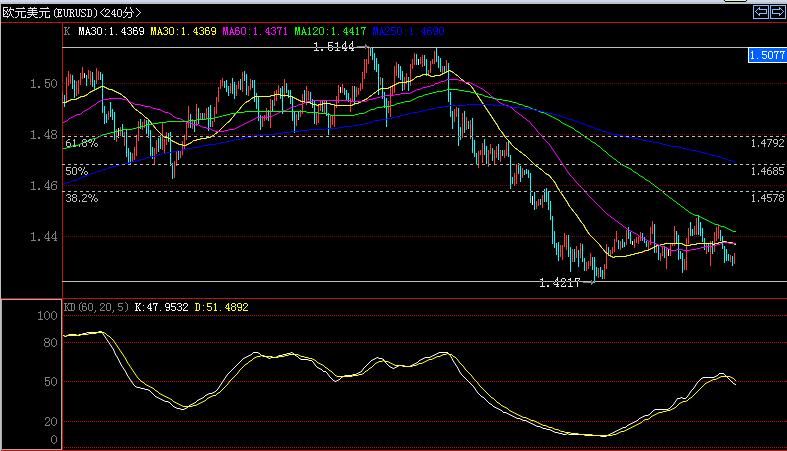Click the green MA120:1.4417 label
The height and width of the screenshot is (451, 787).
coord(330,31)
